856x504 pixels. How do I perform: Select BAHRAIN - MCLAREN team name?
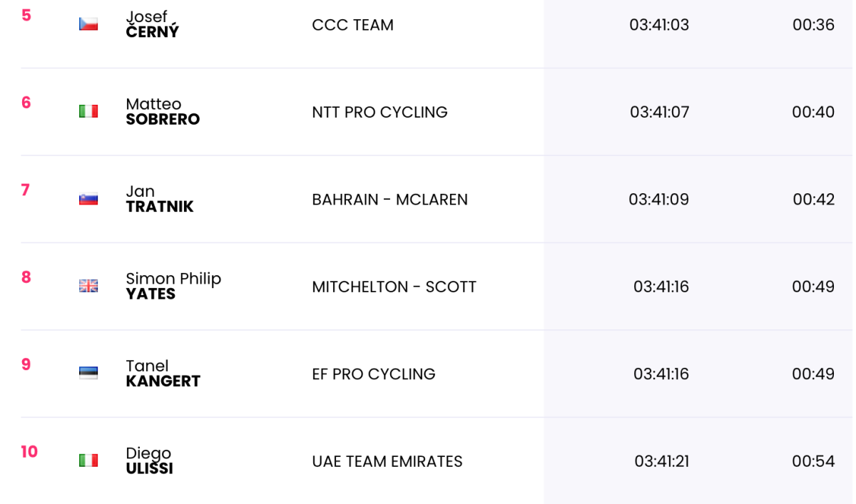(x=390, y=200)
